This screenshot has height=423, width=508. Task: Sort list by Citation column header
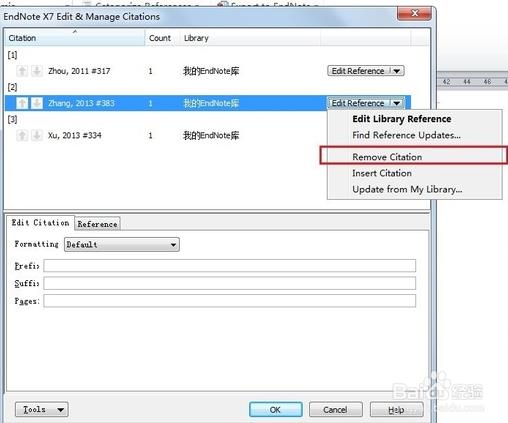[x=74, y=38]
